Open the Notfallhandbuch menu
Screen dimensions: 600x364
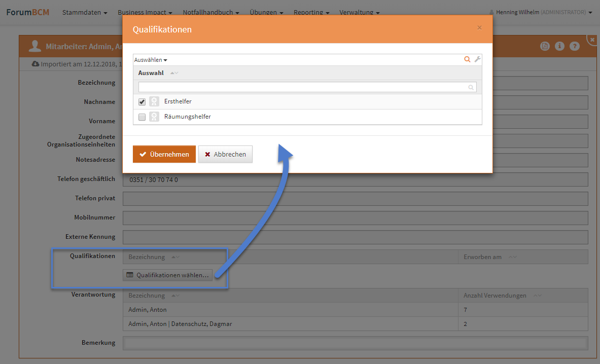[211, 12]
